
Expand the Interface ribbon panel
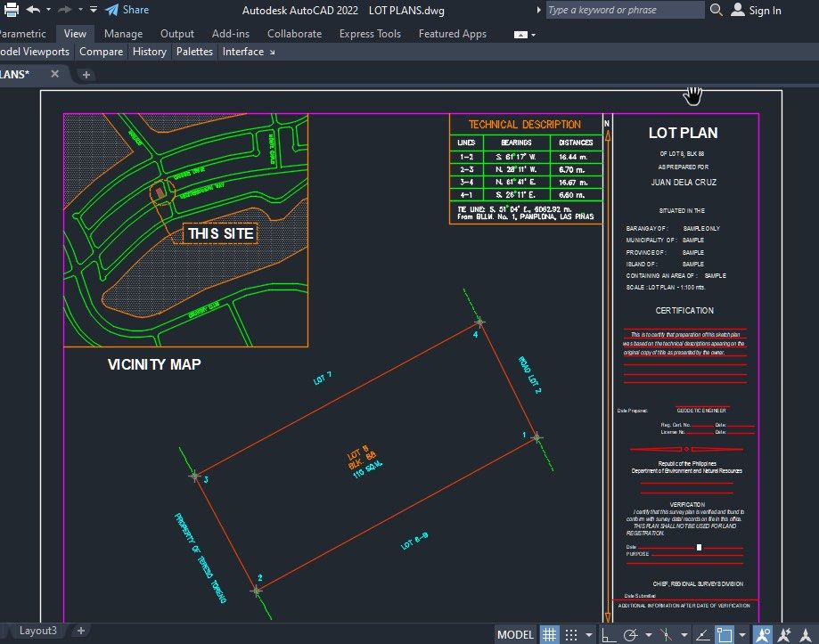(x=243, y=52)
